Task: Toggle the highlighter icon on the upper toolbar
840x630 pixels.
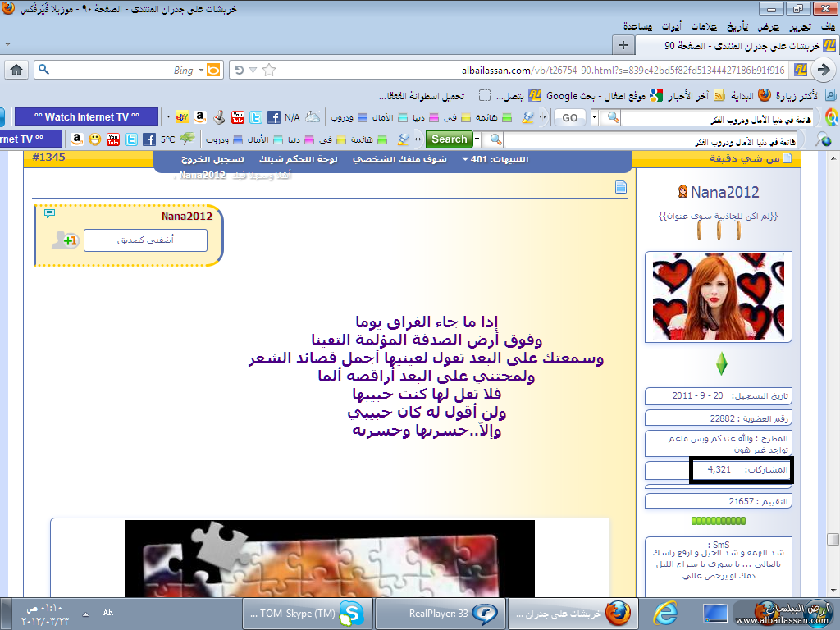Action: [x=528, y=117]
